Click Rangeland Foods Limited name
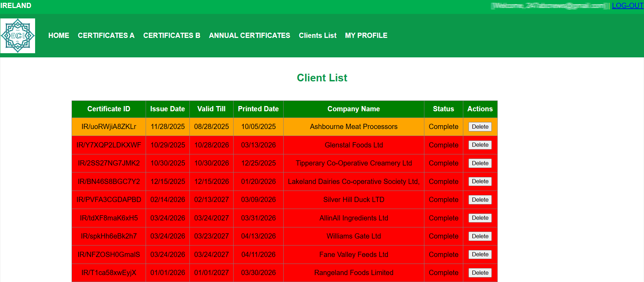 353,273
